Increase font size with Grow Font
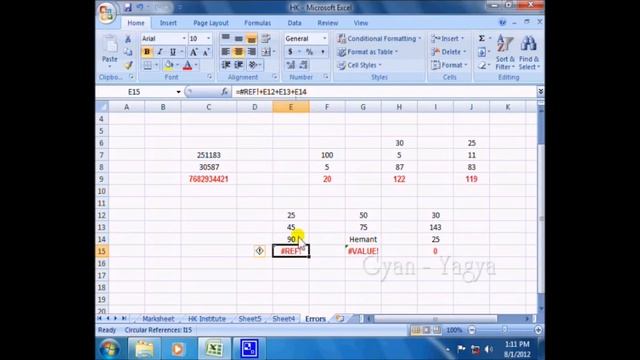The width and height of the screenshot is (640, 360). [193, 52]
